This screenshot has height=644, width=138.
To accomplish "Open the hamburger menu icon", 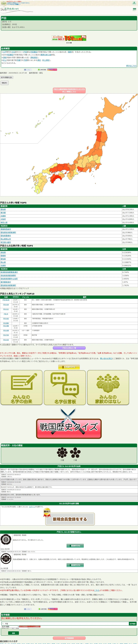I will click(x=134, y=9).
